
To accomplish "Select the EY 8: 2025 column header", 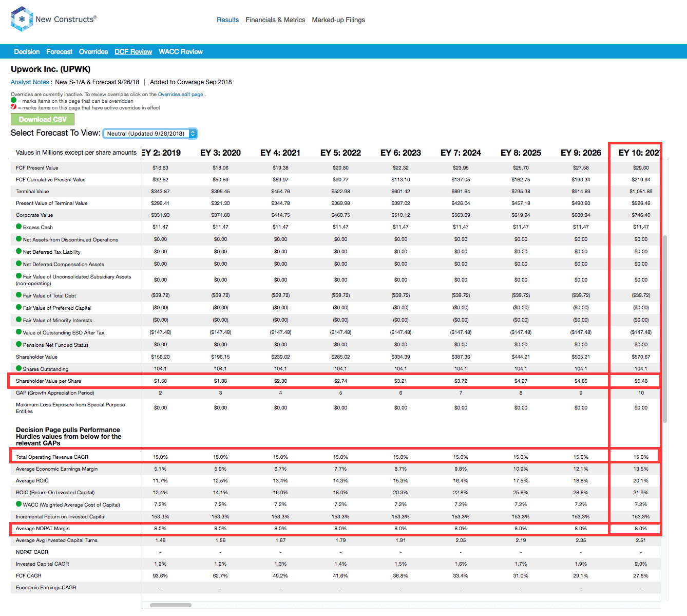I will (521, 153).
